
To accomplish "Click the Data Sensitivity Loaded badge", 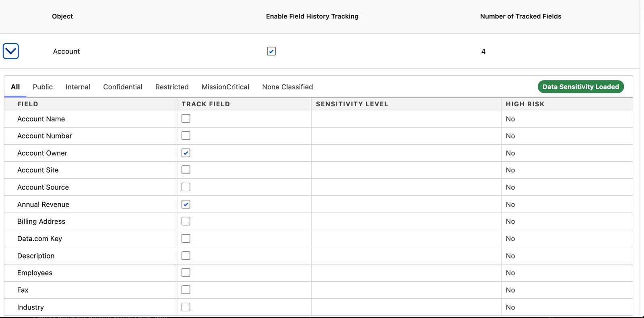I will pos(580,87).
